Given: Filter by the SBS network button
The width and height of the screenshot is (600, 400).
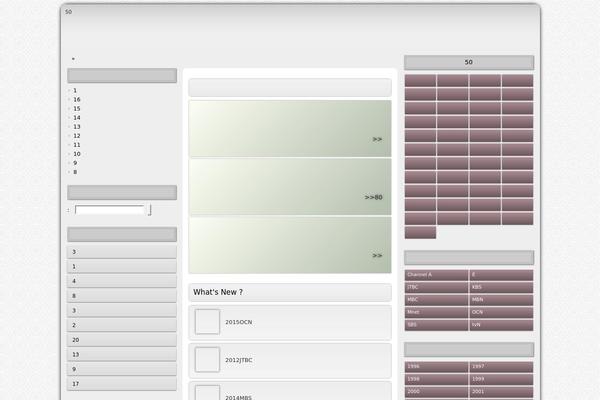Looking at the screenshot, I should (x=436, y=325).
